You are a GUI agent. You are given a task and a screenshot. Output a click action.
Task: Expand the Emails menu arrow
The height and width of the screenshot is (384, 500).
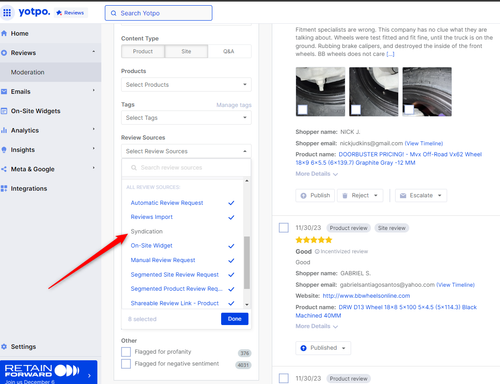(94, 91)
